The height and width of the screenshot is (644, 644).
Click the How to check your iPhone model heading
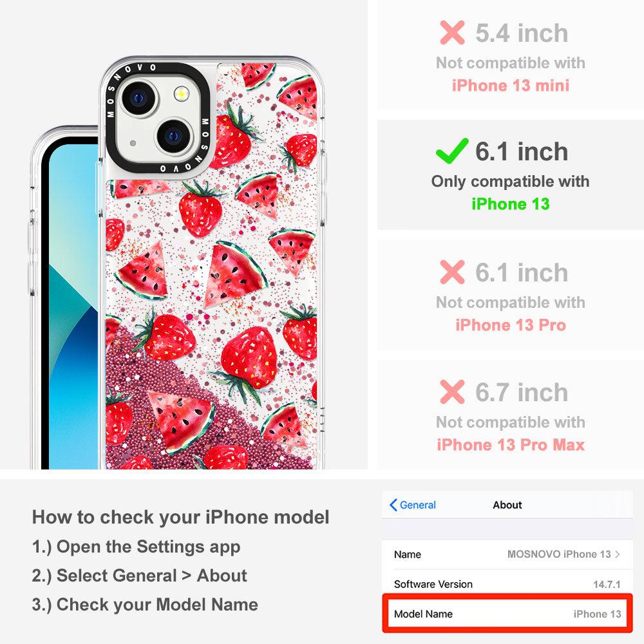[x=181, y=516]
